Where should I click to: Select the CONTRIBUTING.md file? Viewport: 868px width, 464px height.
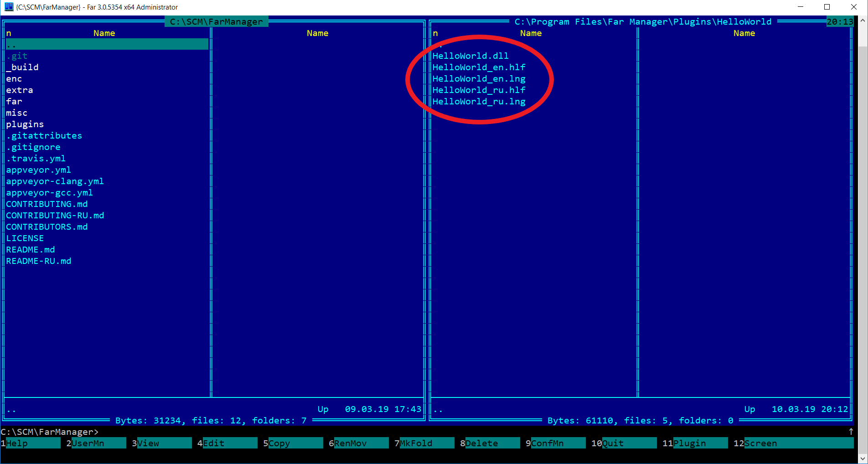47,204
